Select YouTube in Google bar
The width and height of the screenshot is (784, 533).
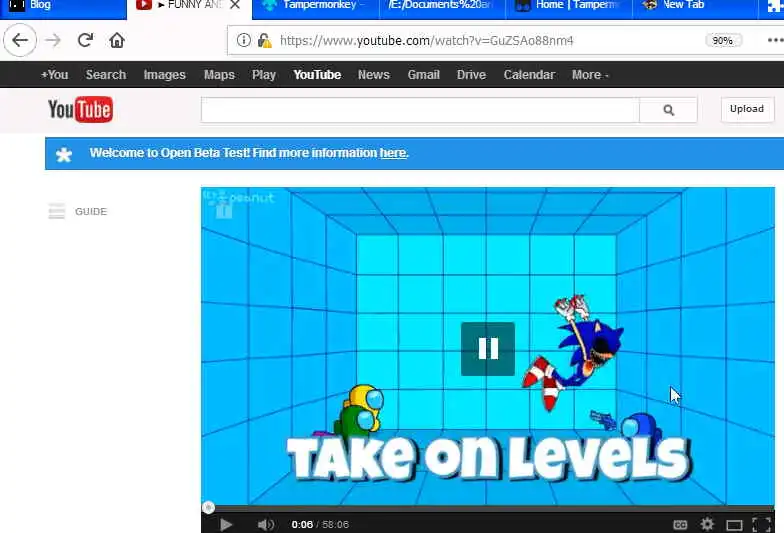tap(317, 75)
